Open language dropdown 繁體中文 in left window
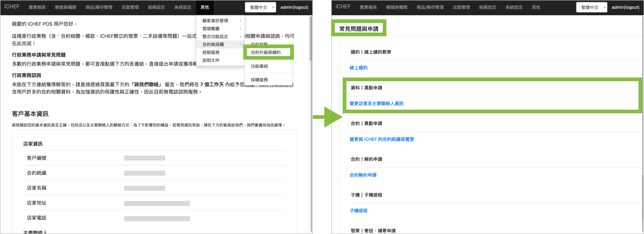 260,7
